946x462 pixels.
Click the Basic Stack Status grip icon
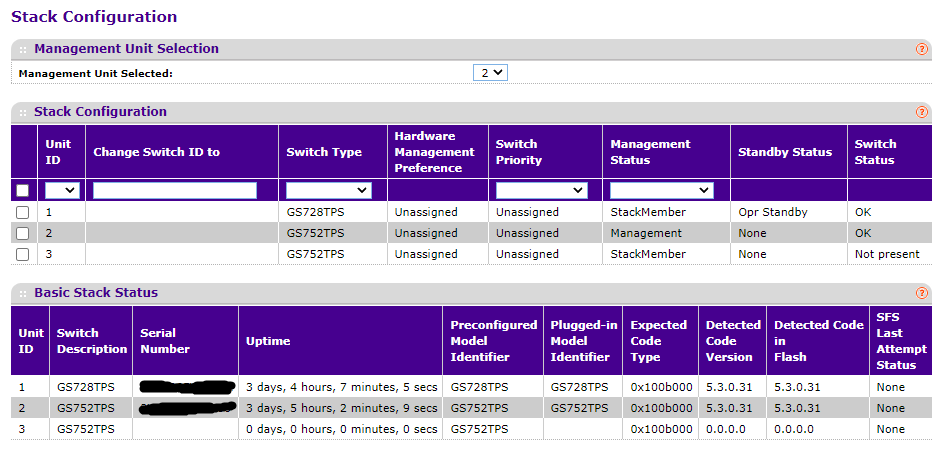click(x=23, y=293)
